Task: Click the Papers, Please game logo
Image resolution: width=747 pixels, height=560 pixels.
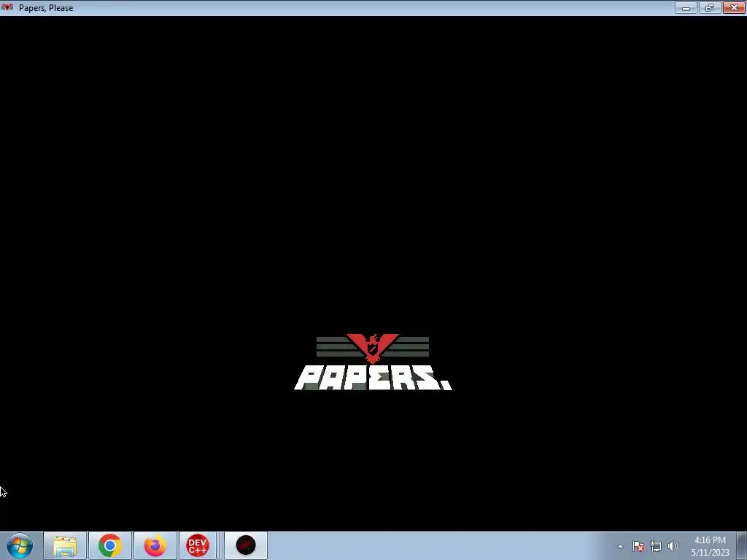Action: (373, 362)
